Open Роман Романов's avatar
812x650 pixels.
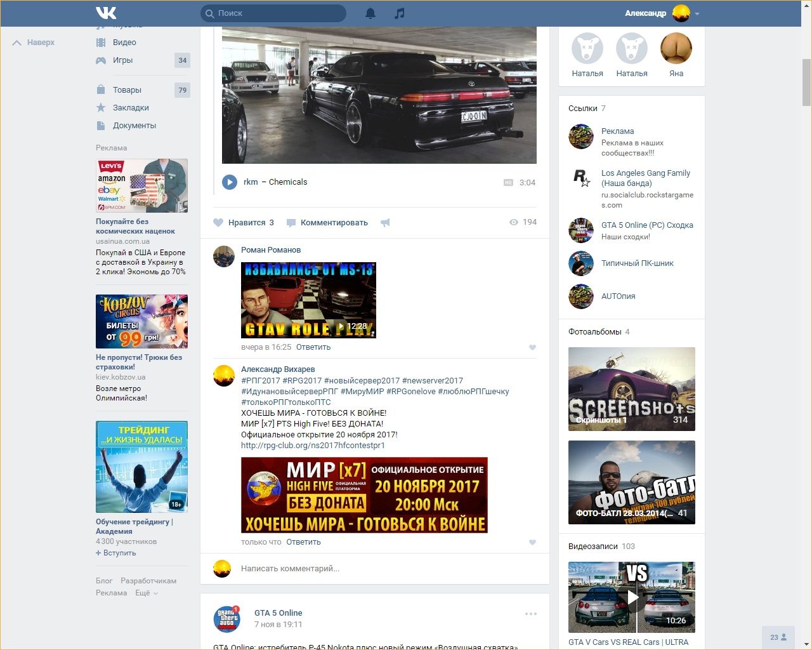click(224, 256)
